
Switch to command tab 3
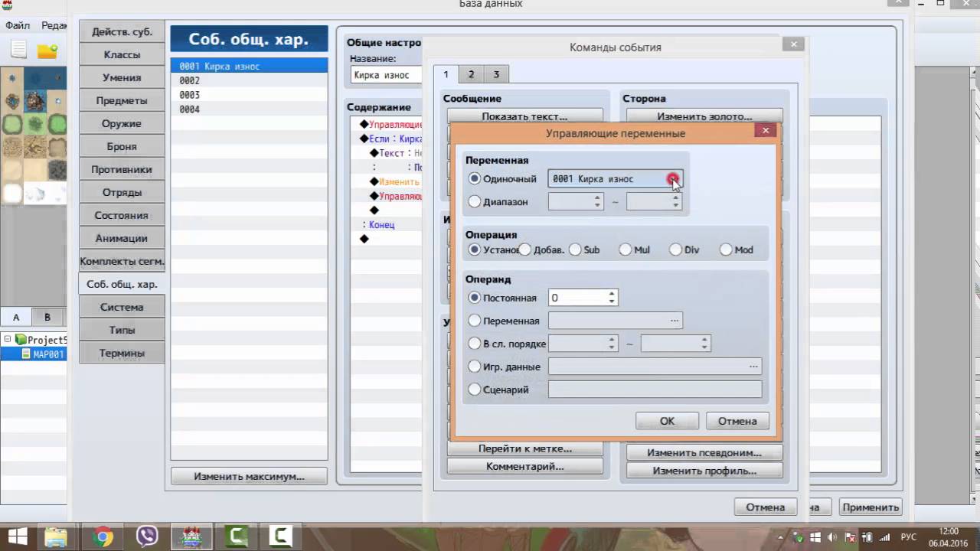(496, 74)
